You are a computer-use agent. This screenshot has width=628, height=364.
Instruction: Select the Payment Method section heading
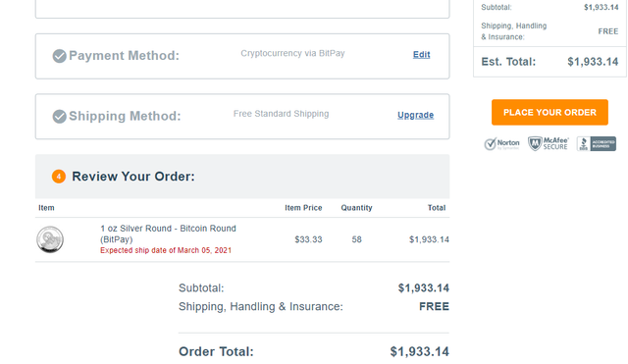tap(125, 56)
